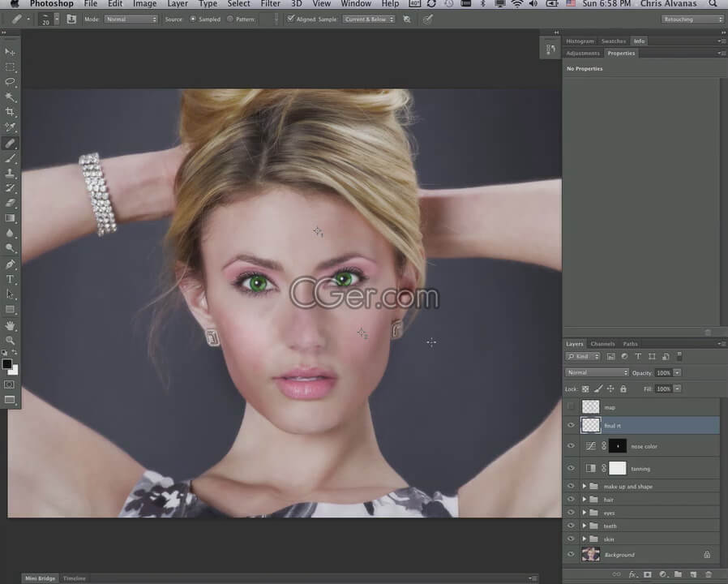Select the History Brush tool
Screen dimensions: 728x584
coord(10,188)
